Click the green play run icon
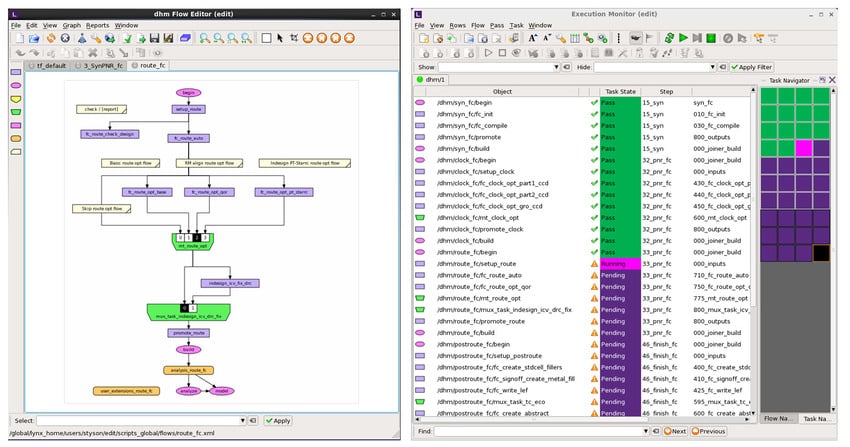 (x=683, y=38)
